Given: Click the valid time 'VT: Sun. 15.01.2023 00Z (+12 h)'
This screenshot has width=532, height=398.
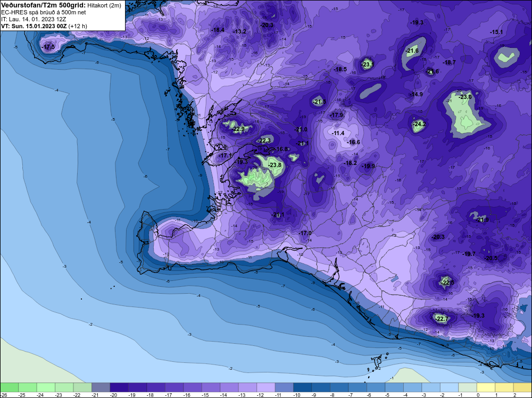Looking at the screenshot, I should tap(44, 26).
